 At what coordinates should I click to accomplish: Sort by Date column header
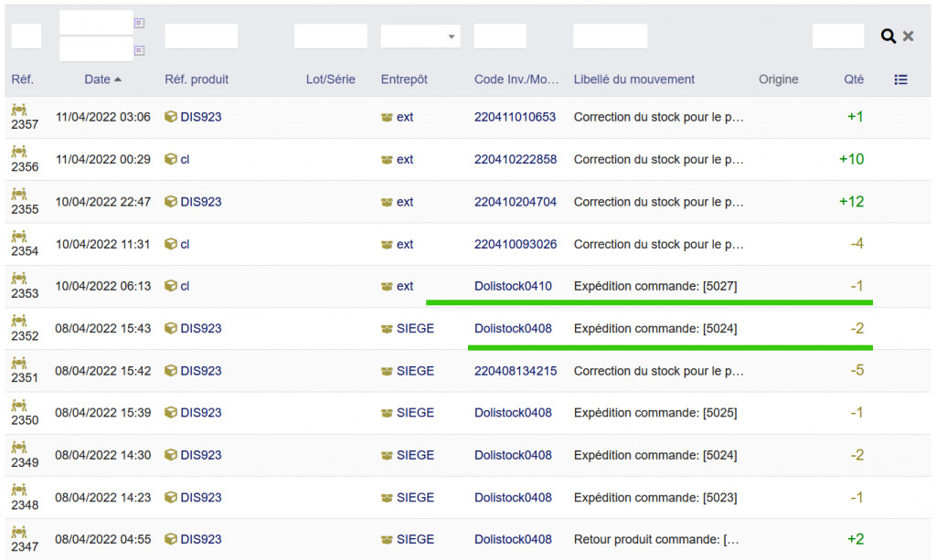point(98,79)
